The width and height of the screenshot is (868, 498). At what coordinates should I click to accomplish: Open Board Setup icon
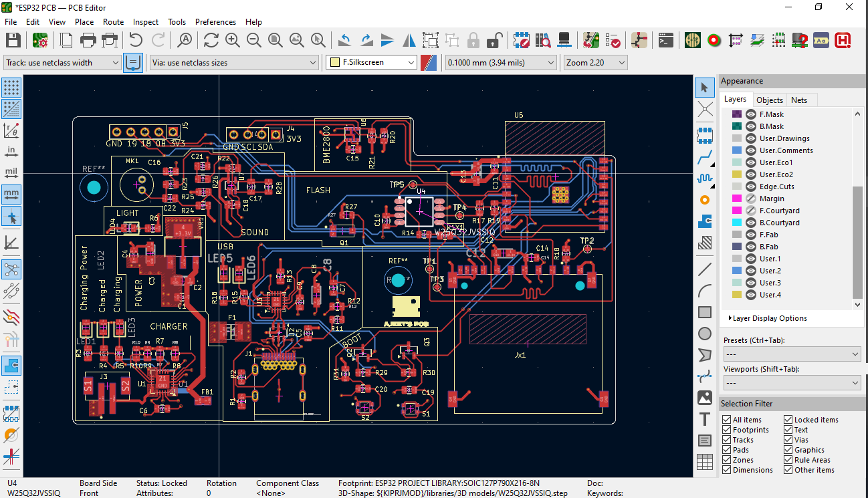[x=40, y=40]
